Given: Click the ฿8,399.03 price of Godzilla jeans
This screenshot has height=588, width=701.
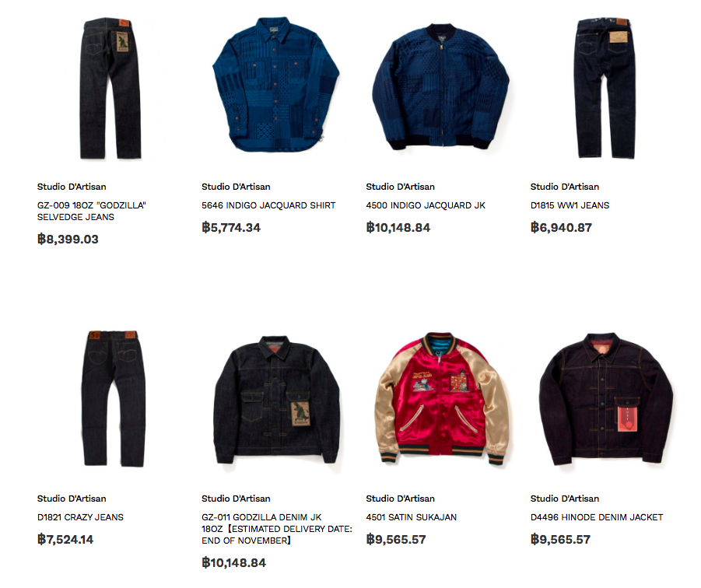Looking at the screenshot, I should pyautogui.click(x=68, y=240).
